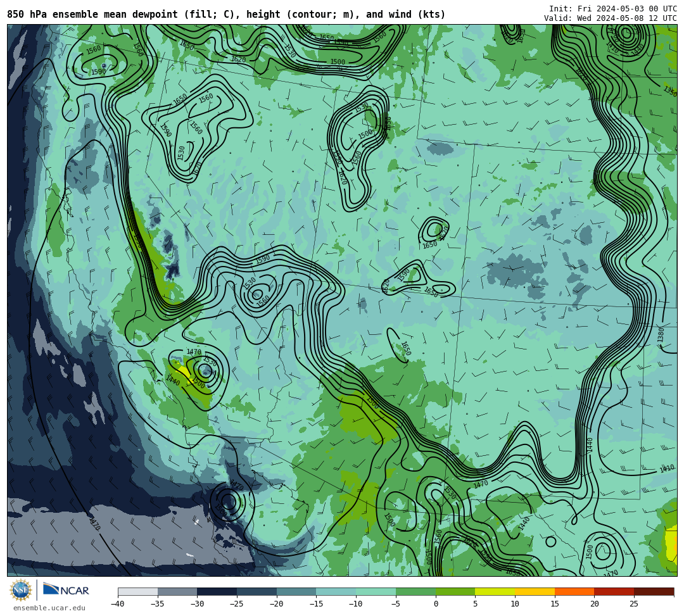Image resolution: width=684 pixels, height=616 pixels.
Task: Click the dark red 20 to 25 colorbar segment
Action: 614,591
